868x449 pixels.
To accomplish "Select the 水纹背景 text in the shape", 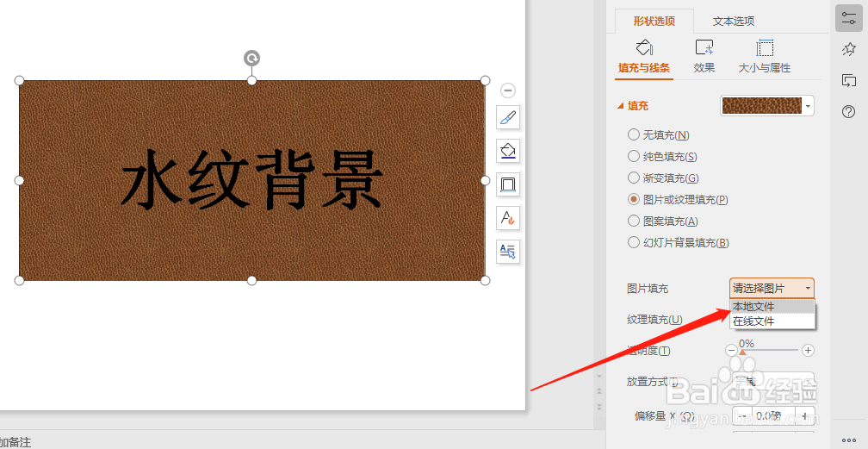I will (251, 181).
